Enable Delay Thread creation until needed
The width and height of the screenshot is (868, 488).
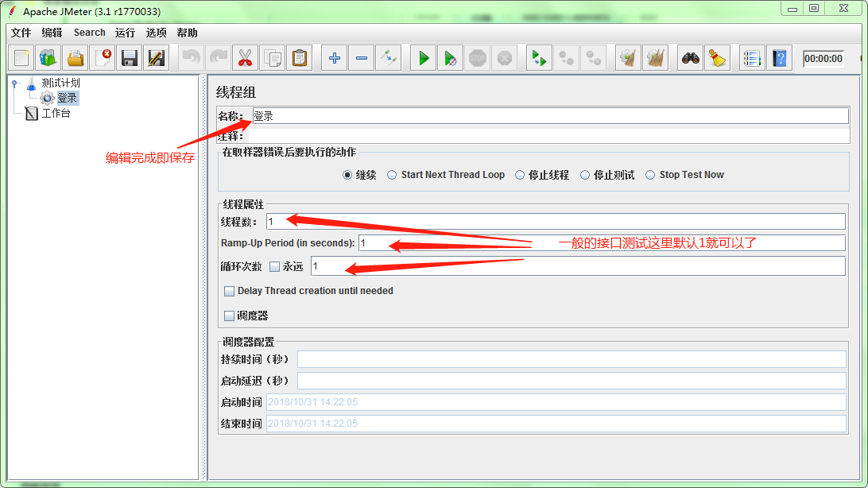[x=229, y=291]
